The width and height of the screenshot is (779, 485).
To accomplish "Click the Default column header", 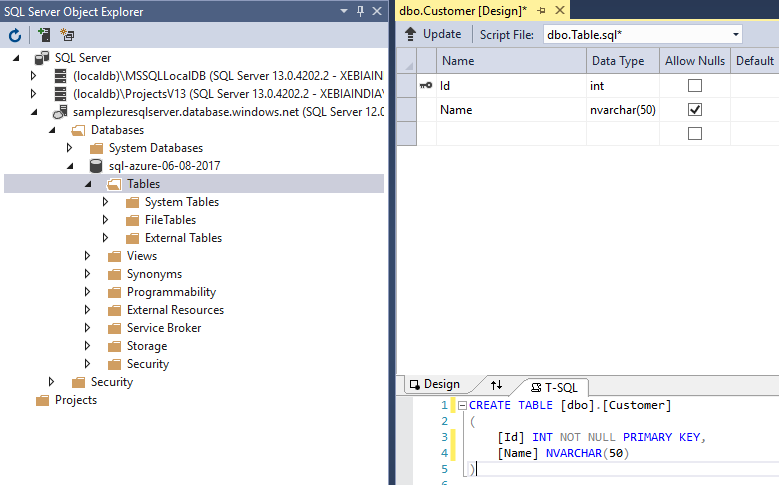I will (755, 61).
